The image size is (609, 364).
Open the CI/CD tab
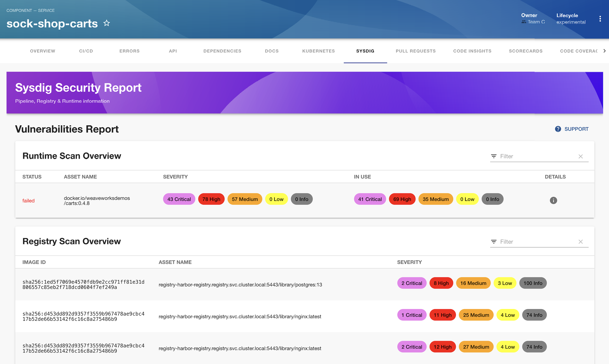tap(86, 51)
